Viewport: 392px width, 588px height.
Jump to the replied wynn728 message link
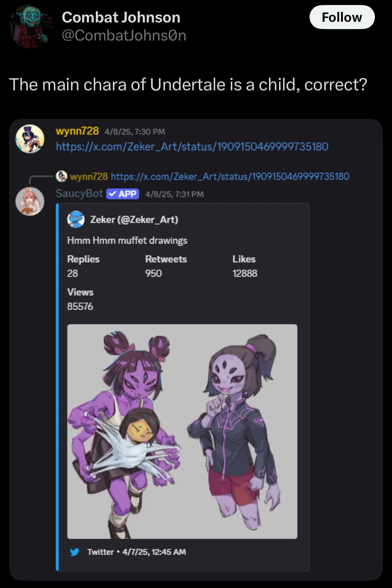[x=230, y=176]
